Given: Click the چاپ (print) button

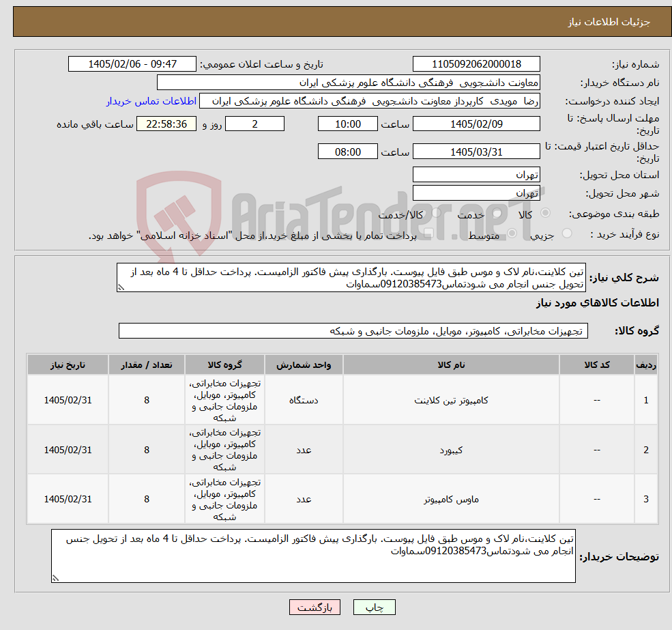Looking at the screenshot, I should click(374, 607).
